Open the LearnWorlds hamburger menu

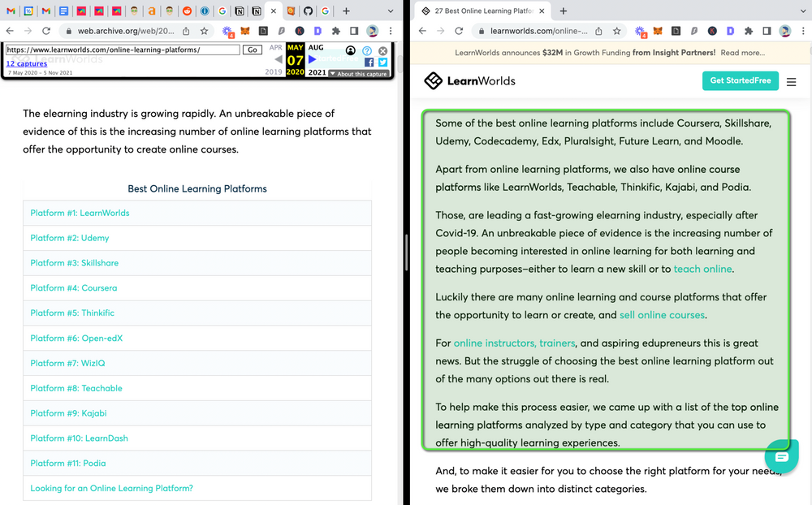[x=792, y=82]
